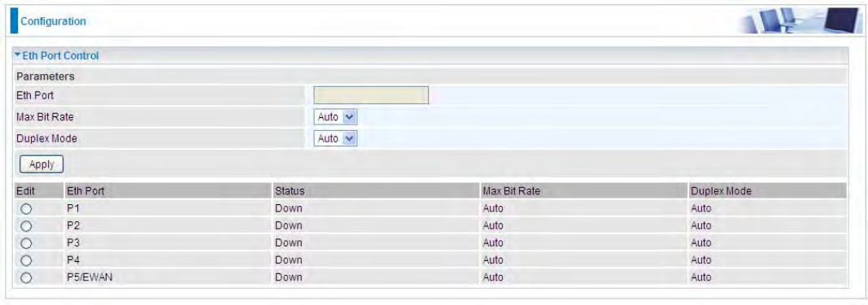Click the Eth Port column header
Viewport: 868px width, 305px height.
tap(85, 191)
